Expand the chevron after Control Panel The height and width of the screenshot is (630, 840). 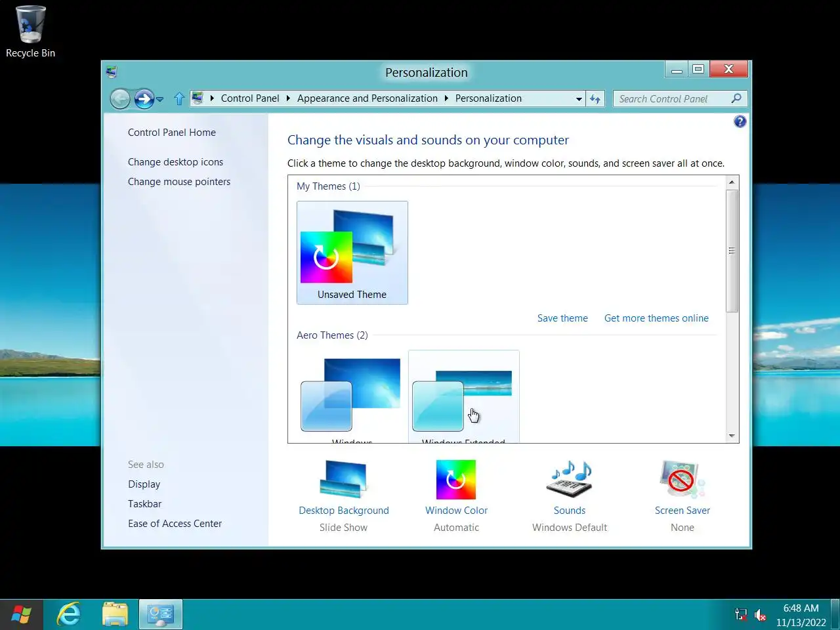point(288,98)
